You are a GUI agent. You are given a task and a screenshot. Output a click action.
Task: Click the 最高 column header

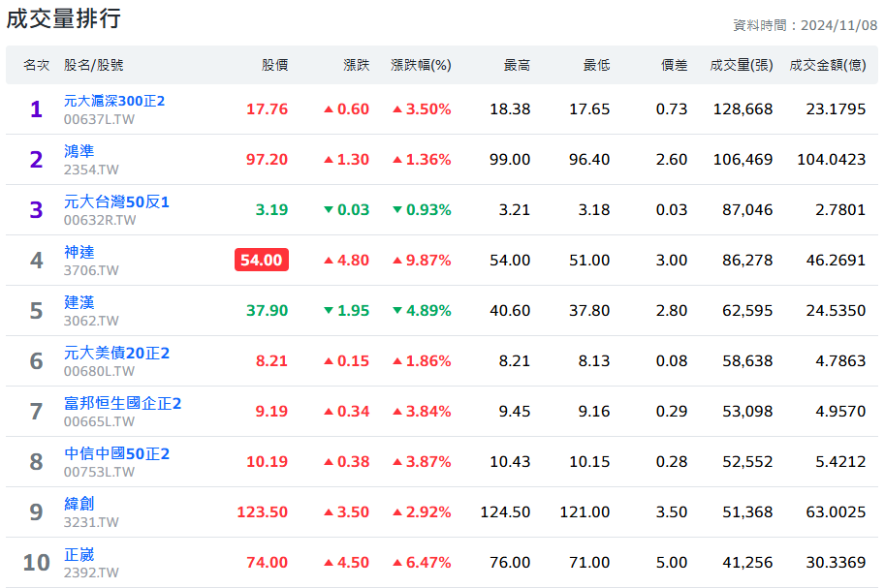[517, 66]
